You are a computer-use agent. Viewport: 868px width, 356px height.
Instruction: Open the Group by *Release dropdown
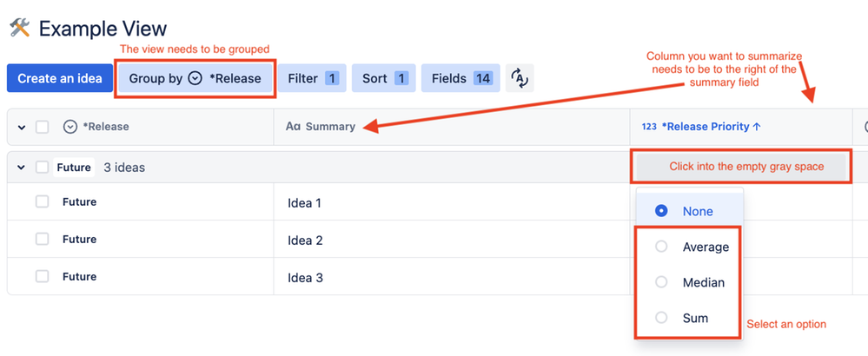coord(195,78)
